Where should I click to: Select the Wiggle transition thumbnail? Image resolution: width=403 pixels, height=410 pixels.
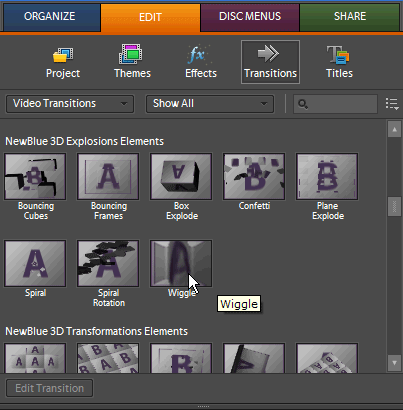coord(181,263)
